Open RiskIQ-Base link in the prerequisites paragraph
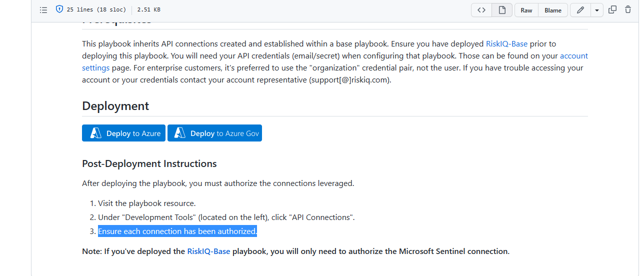644x276 pixels. point(506,44)
